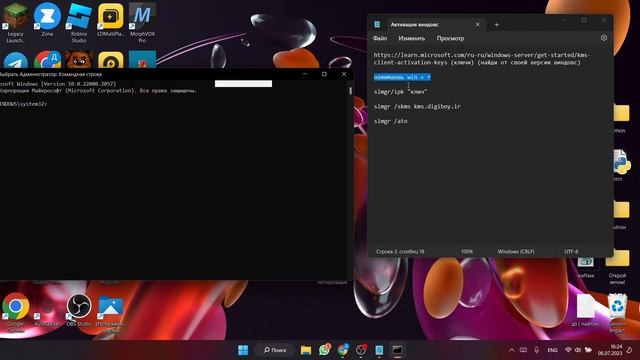The width and height of the screenshot is (640, 360).
Task: Close the Активация виндовс tab
Action: 477,25
